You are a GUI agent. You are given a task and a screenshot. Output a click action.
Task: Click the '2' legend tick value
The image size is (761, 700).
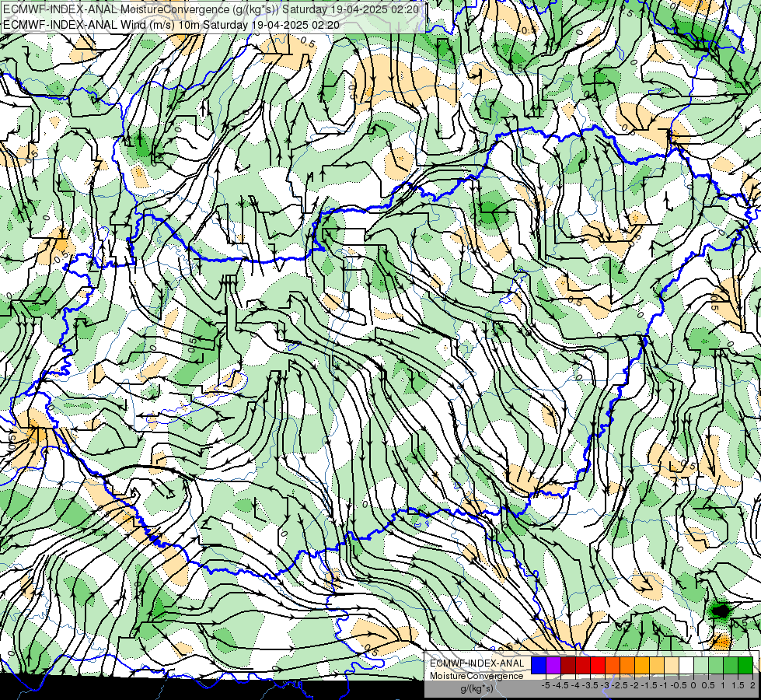click(x=752, y=685)
